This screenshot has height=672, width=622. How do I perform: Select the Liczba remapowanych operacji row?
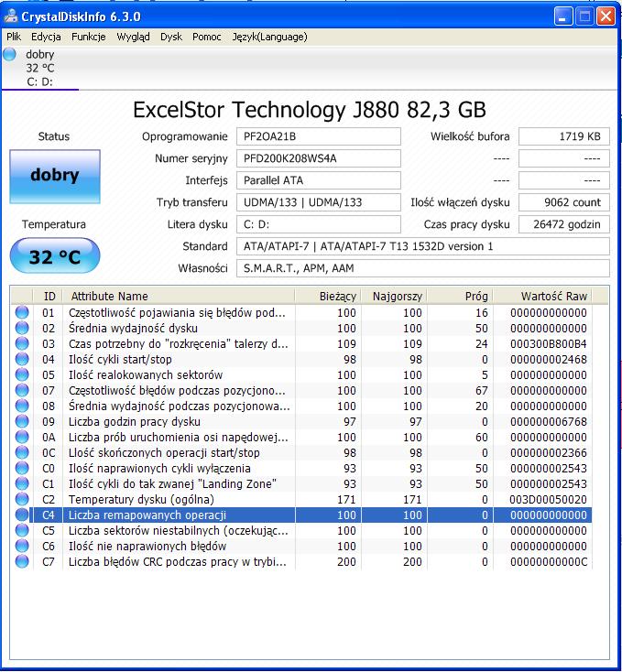[x=301, y=515]
